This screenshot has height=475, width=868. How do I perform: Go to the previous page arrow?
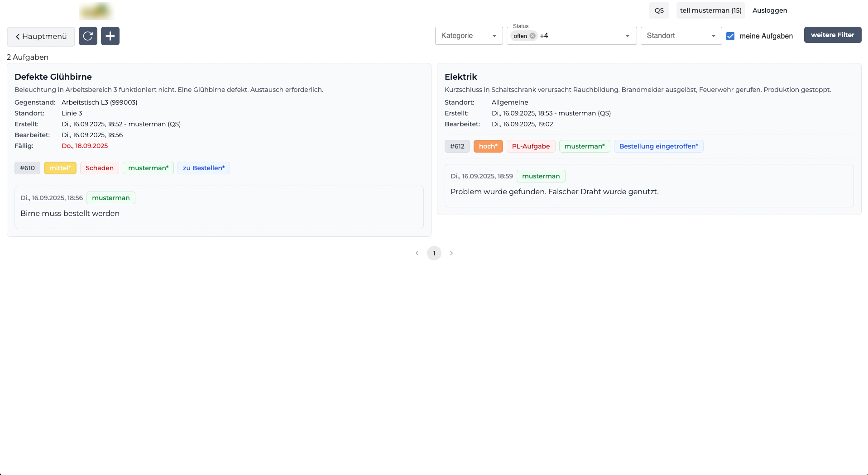point(417,253)
